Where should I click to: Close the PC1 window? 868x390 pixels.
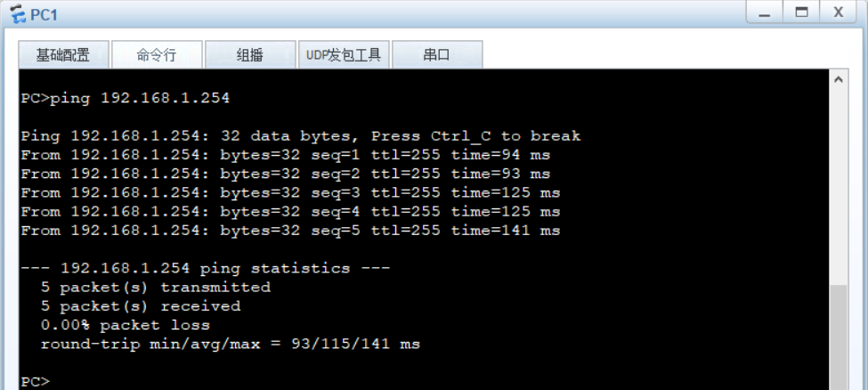(838, 14)
